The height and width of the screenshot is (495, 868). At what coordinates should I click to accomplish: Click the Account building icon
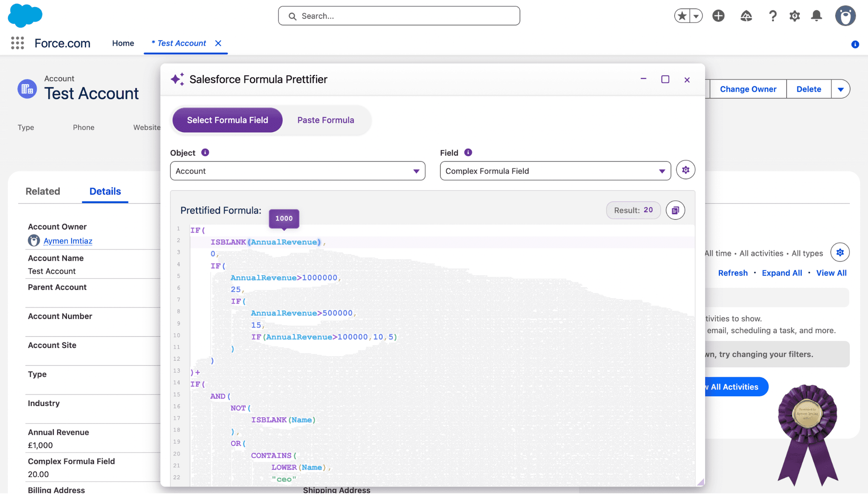coord(27,89)
